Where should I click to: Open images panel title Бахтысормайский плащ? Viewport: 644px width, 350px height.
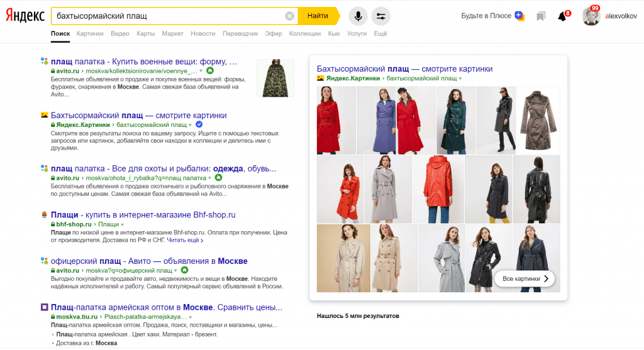click(x=404, y=69)
